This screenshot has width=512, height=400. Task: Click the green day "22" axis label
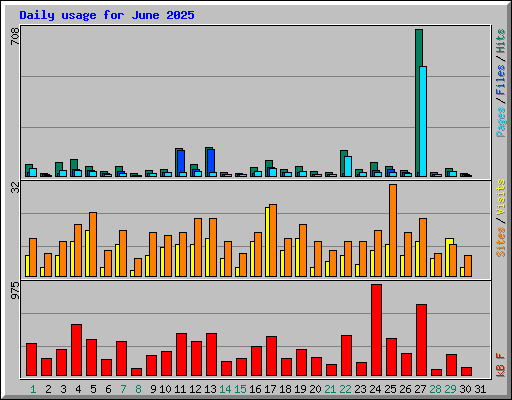pyautogui.click(x=345, y=389)
